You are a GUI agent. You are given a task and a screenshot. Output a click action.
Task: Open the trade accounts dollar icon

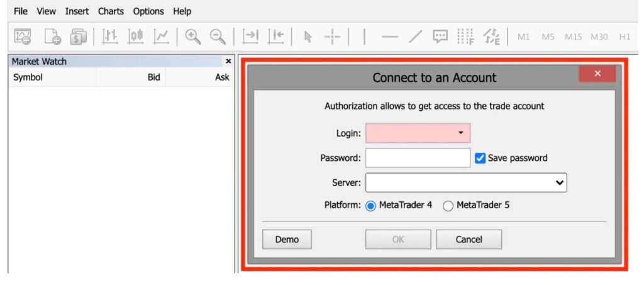78,37
